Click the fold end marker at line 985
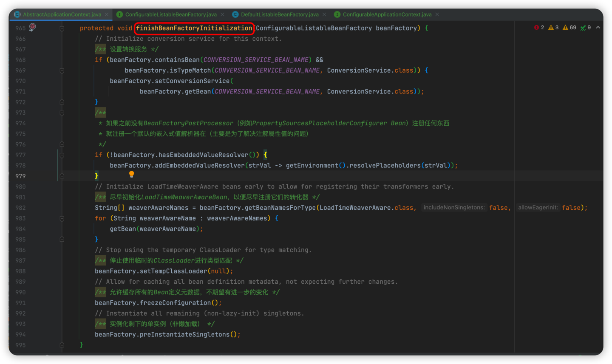The width and height of the screenshot is (612, 364). click(x=62, y=240)
